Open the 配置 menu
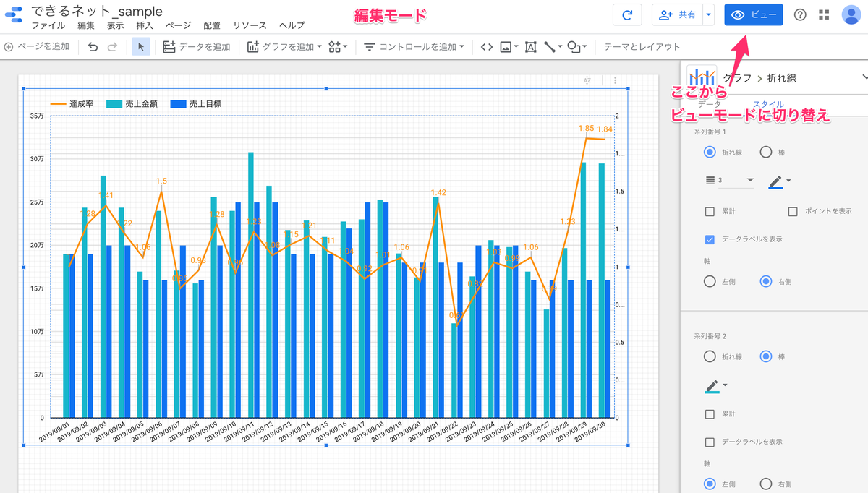Viewport: 868px width, 493px height. tap(212, 25)
